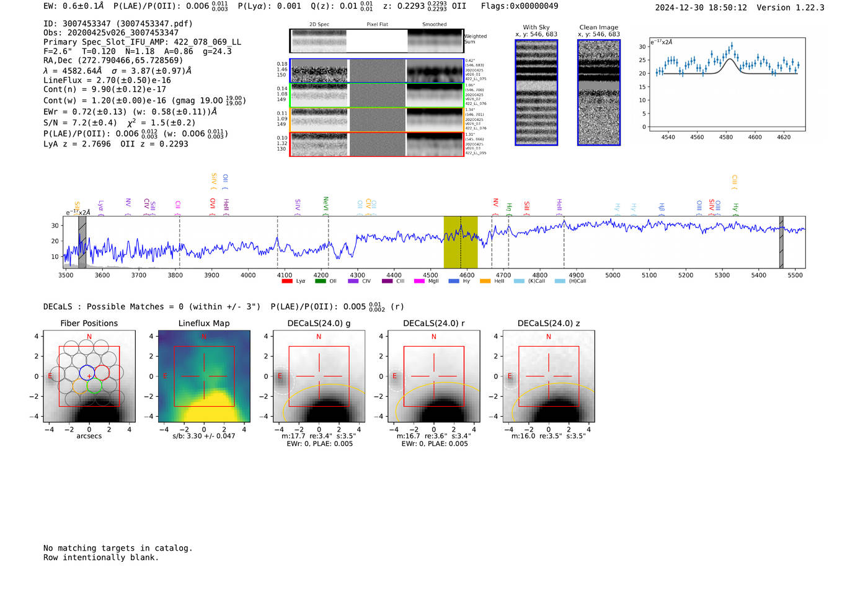Click the ID 3007453347 line
The width and height of the screenshot is (868, 591).
pyautogui.click(x=118, y=24)
